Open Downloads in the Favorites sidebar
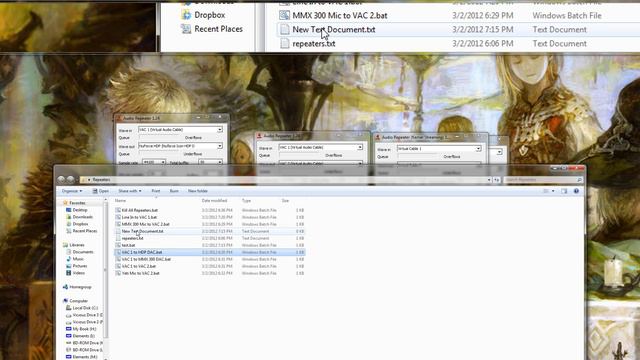This screenshot has width=640, height=360. click(80, 217)
